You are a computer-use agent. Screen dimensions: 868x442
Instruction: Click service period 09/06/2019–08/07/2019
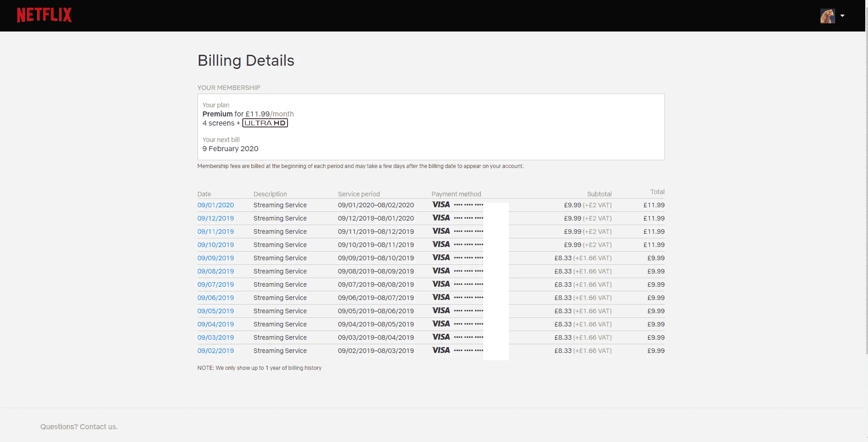click(x=376, y=298)
